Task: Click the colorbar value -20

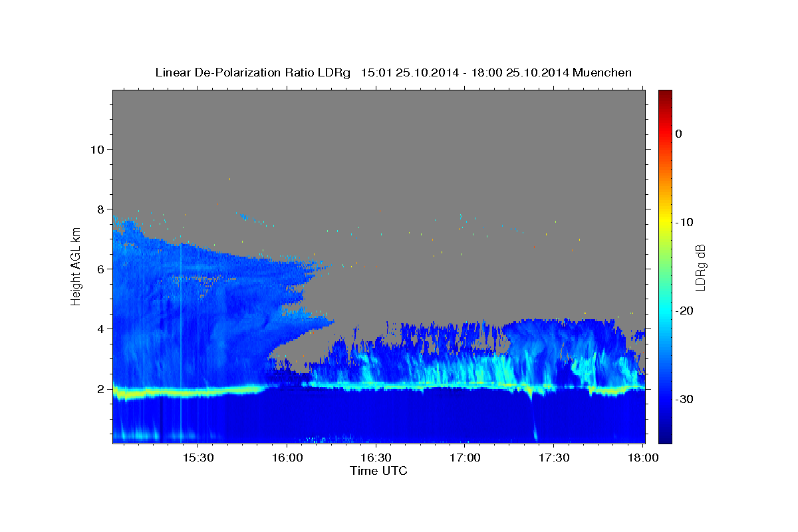Action: tap(684, 311)
